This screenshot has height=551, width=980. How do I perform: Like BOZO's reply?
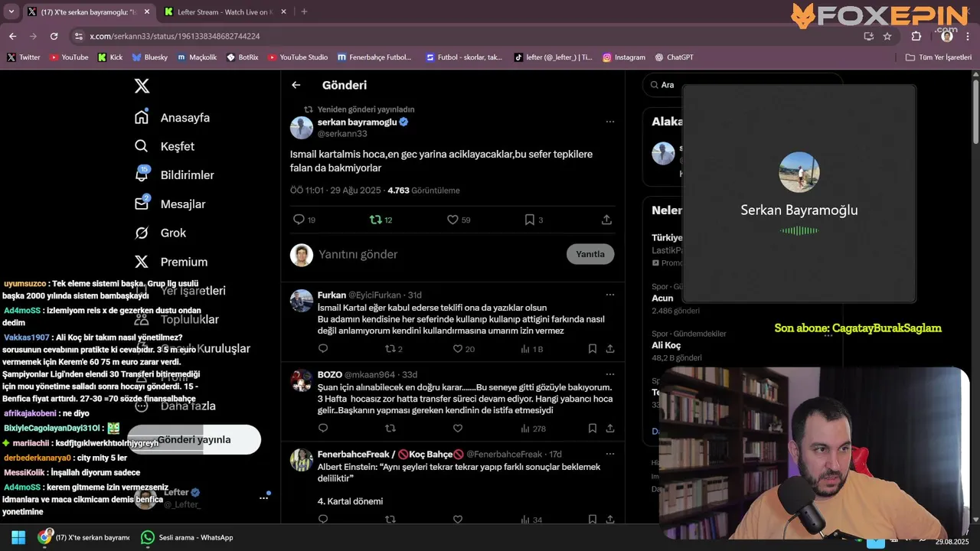point(458,429)
